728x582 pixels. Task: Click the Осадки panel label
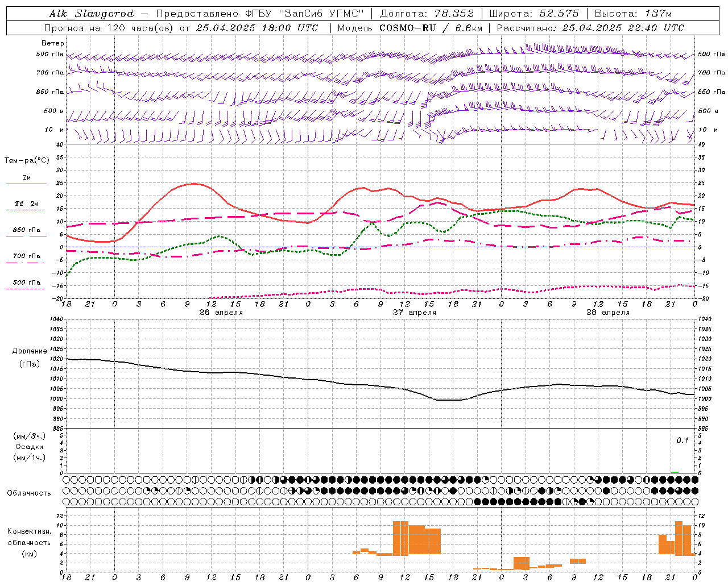(x=30, y=447)
